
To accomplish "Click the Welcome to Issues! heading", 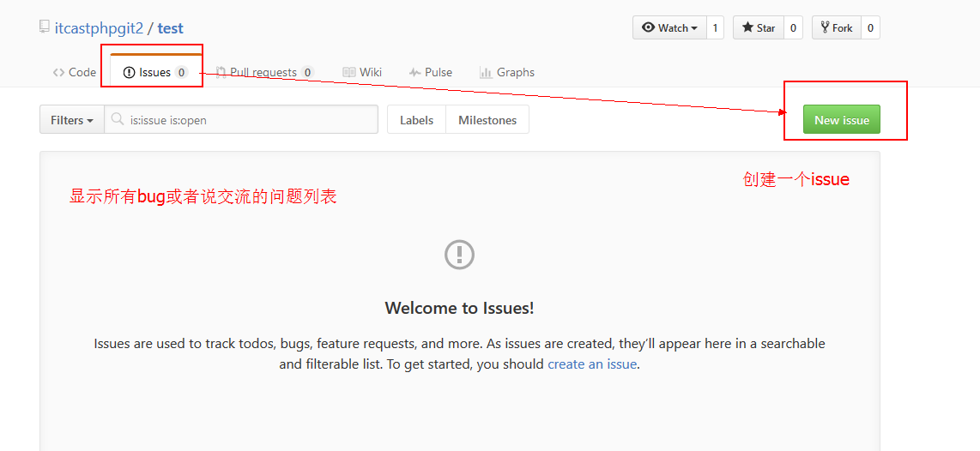I will click(459, 308).
